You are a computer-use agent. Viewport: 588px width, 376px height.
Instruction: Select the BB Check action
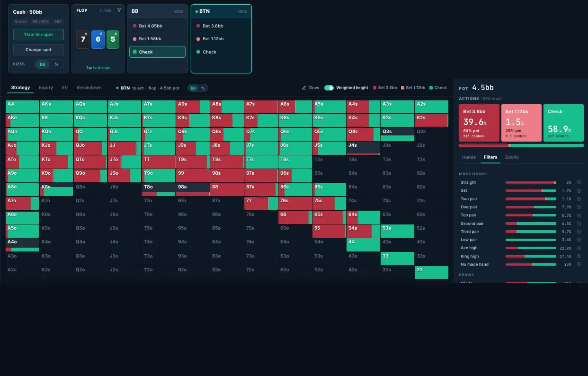pyautogui.click(x=157, y=52)
